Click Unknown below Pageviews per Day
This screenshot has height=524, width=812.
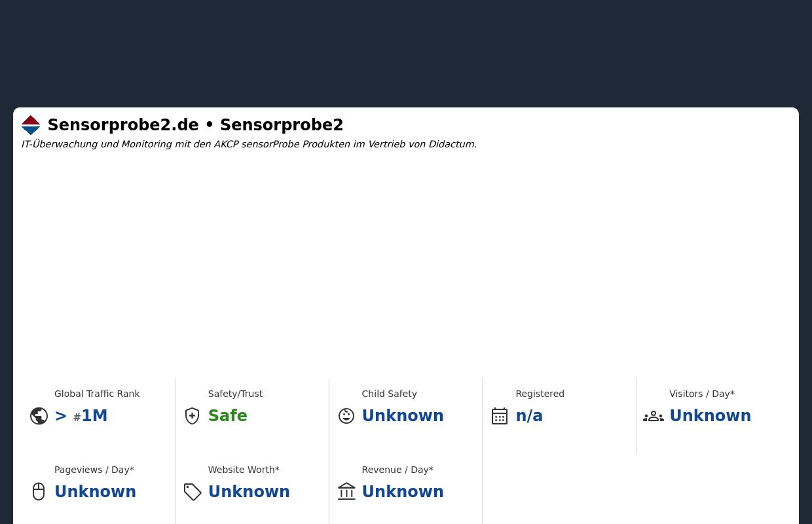tap(95, 492)
